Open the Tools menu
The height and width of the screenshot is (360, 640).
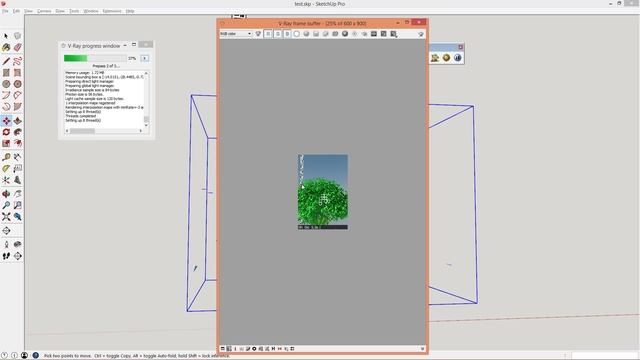74,11
